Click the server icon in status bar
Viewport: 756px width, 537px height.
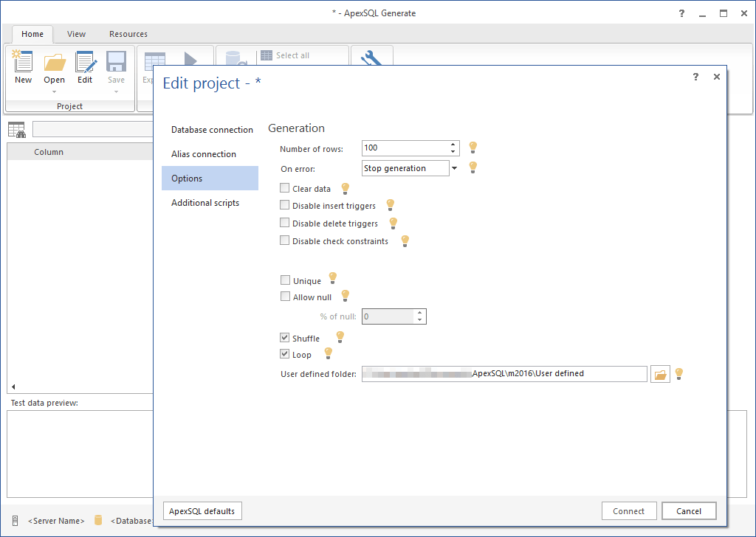[x=15, y=521]
